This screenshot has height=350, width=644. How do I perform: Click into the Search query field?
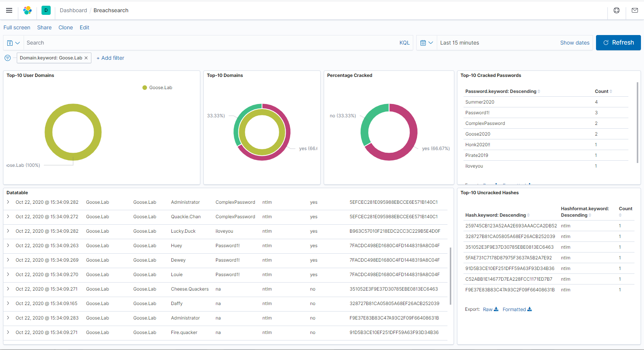pos(209,43)
